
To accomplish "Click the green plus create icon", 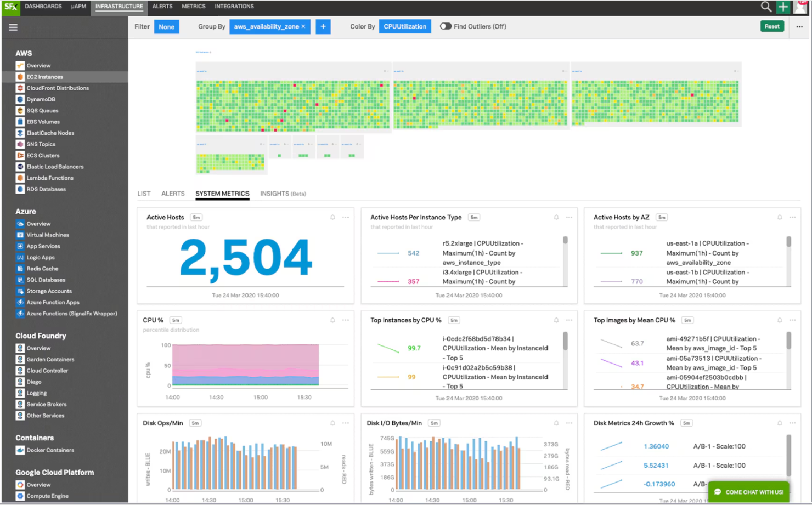I will pyautogui.click(x=783, y=7).
